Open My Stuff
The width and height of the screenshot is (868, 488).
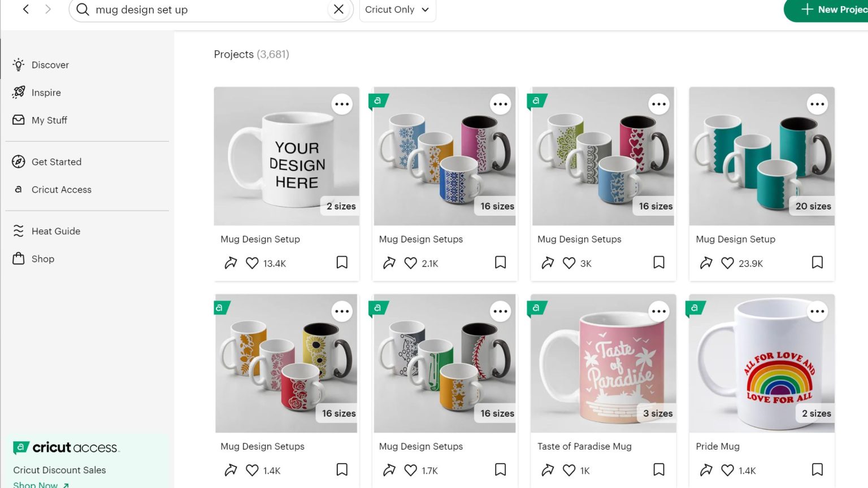tap(49, 120)
